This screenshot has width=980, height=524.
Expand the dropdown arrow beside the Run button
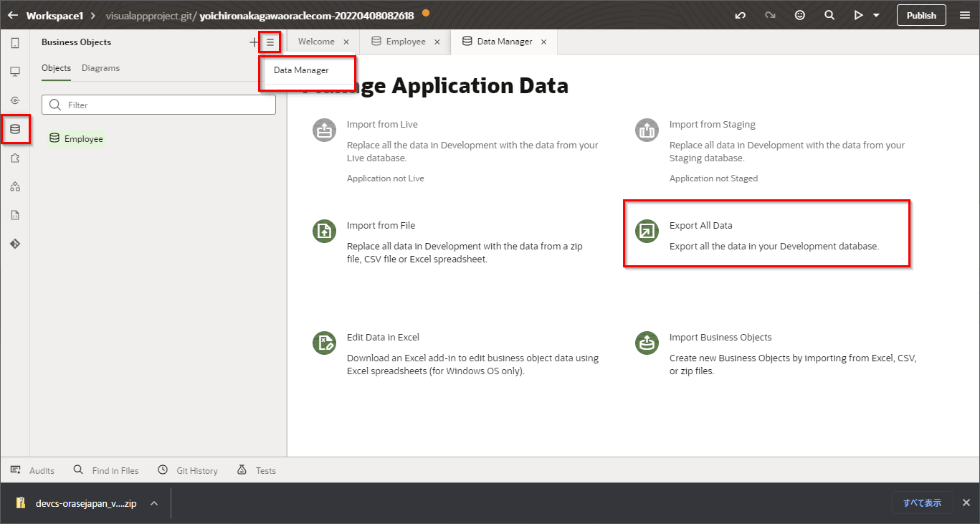tap(876, 15)
